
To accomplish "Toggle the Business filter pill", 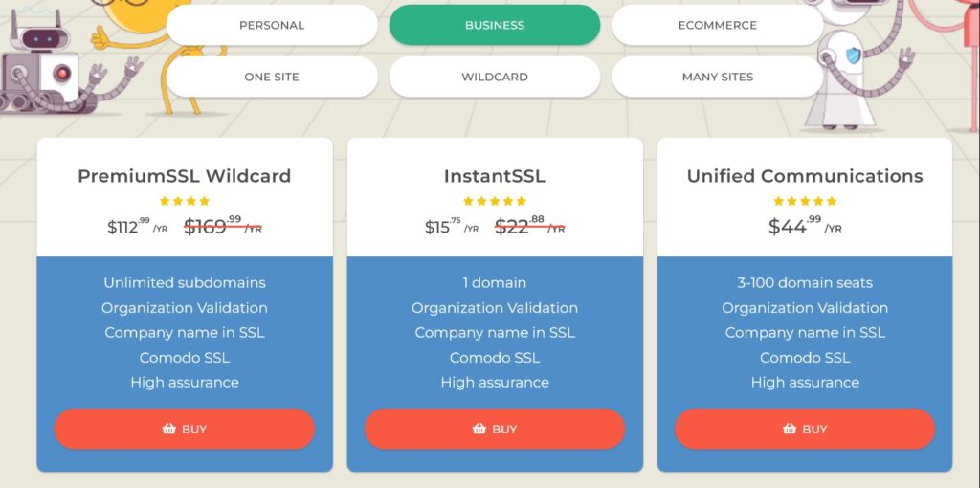I will click(x=495, y=25).
